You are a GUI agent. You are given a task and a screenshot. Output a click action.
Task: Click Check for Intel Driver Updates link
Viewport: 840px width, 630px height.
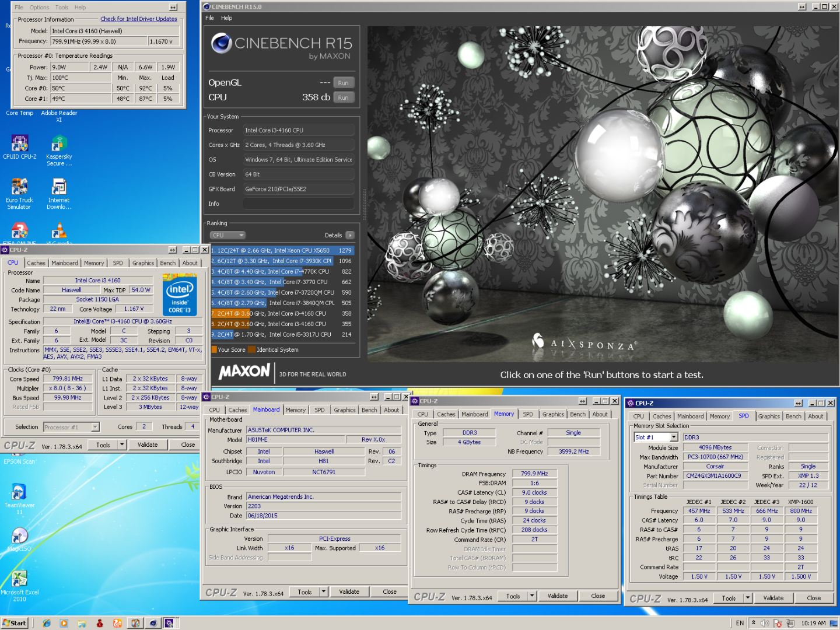tap(139, 19)
